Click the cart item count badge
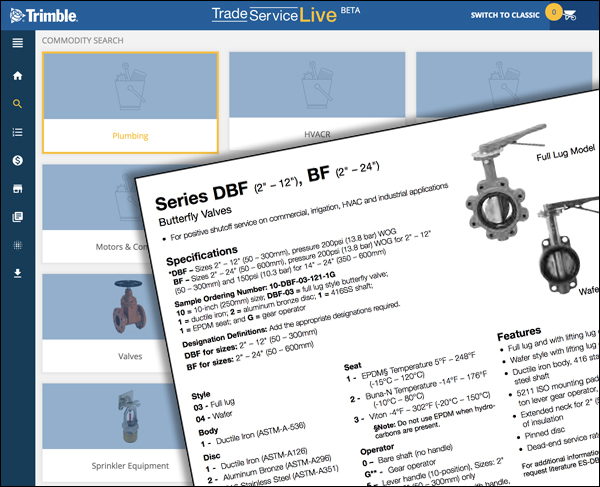This screenshot has width=600, height=487. [553, 12]
